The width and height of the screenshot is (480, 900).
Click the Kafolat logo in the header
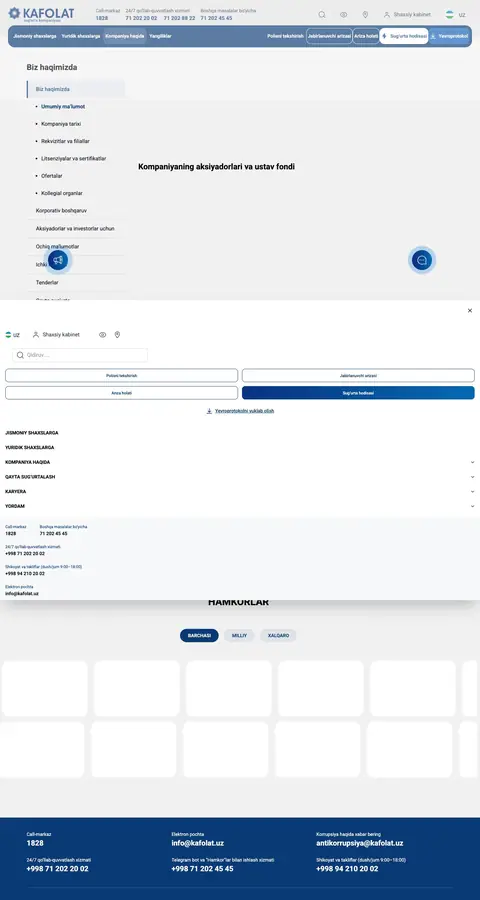coord(41,14)
